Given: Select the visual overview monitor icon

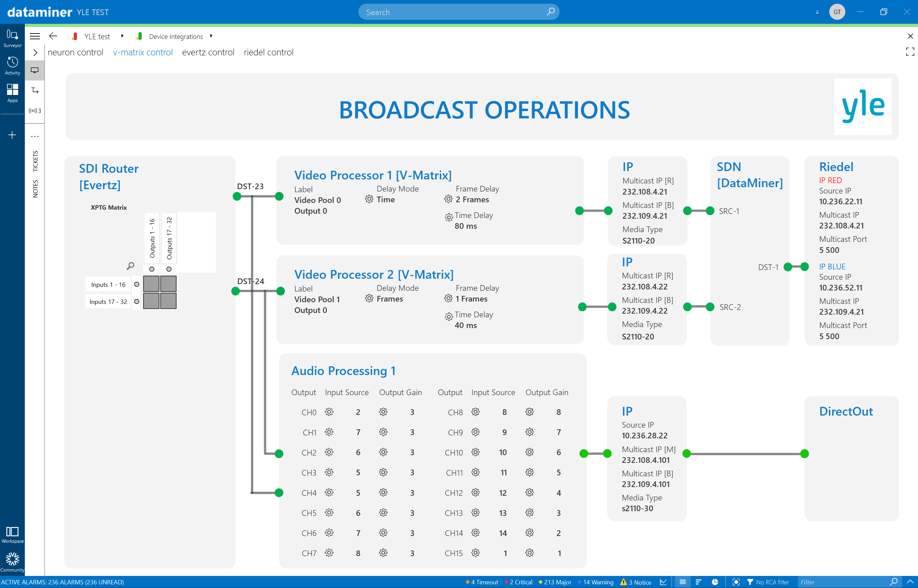Looking at the screenshot, I should [x=35, y=70].
